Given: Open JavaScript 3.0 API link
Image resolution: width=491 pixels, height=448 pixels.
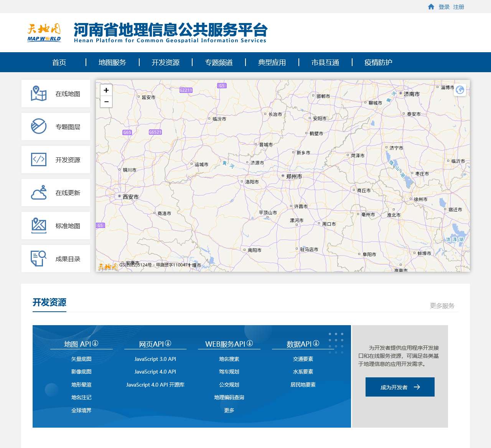Looking at the screenshot, I should (x=155, y=359).
